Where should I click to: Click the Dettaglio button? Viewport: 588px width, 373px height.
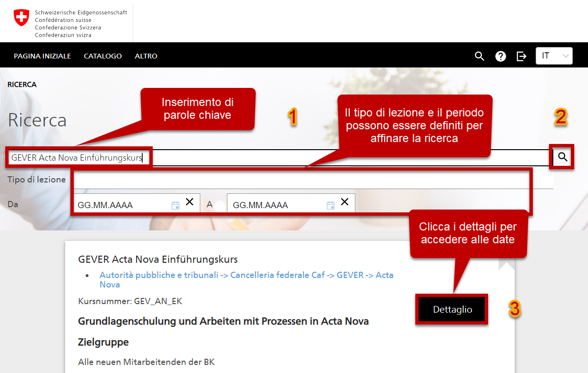coord(452,310)
